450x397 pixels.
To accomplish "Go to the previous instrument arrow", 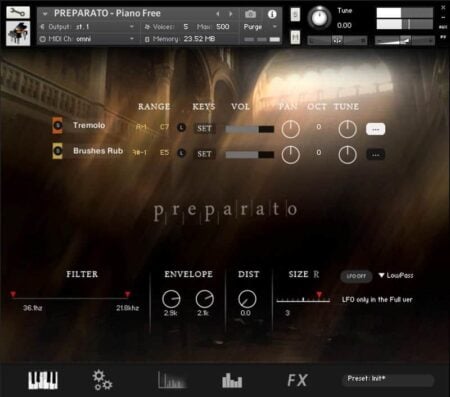I will (217, 14).
